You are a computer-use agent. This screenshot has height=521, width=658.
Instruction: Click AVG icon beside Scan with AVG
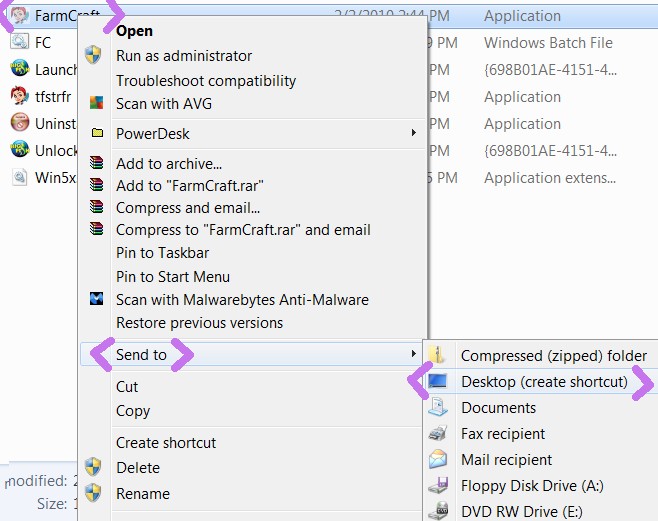click(x=97, y=103)
